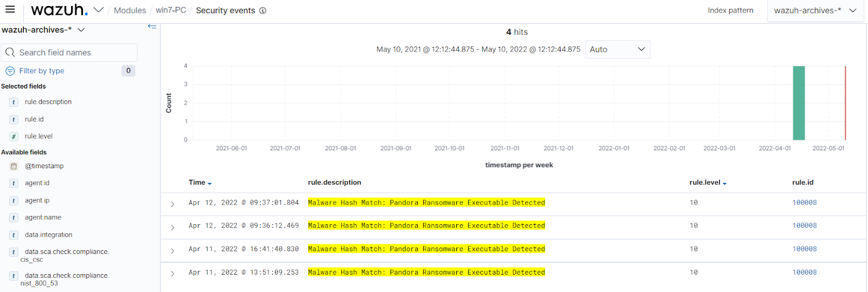This screenshot has height=292, width=868.
Task: Select data.sca.check.compliance.cis_csc field
Action: [x=65, y=256]
